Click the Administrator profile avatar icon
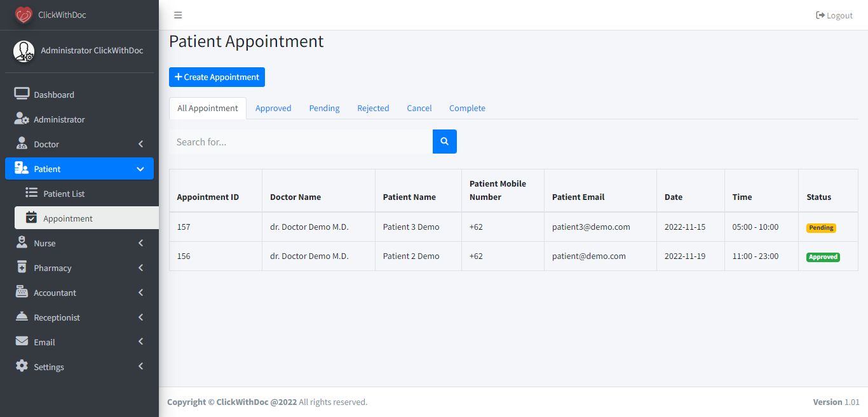The width and height of the screenshot is (868, 417). (x=24, y=51)
